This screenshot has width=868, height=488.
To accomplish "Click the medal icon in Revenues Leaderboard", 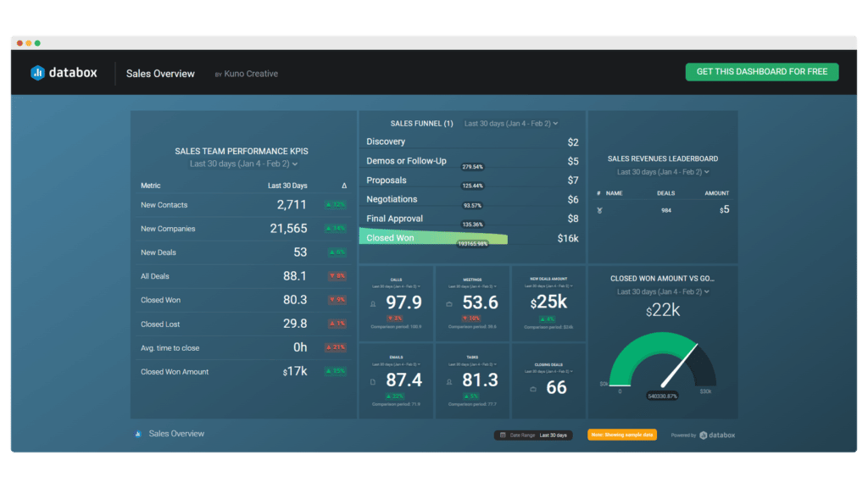I will click(x=599, y=210).
